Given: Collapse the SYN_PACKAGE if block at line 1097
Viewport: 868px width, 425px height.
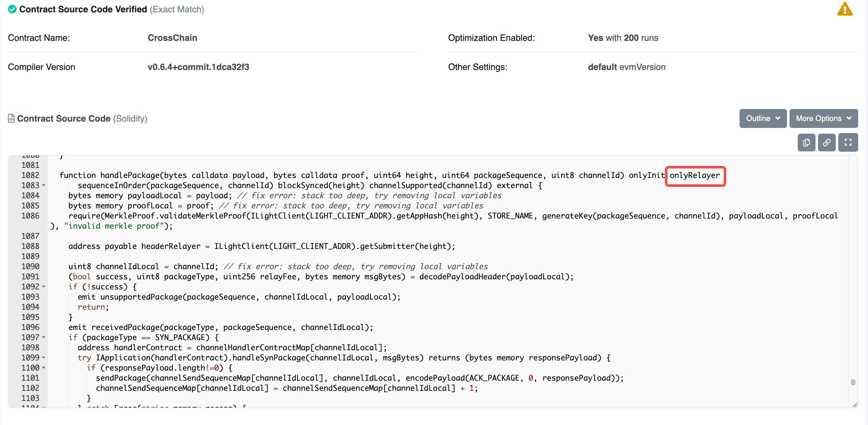Looking at the screenshot, I should click(x=44, y=337).
